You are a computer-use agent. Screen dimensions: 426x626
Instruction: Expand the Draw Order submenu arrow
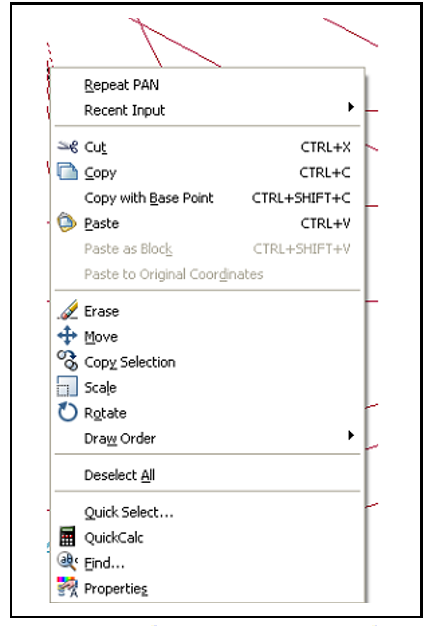(x=351, y=435)
